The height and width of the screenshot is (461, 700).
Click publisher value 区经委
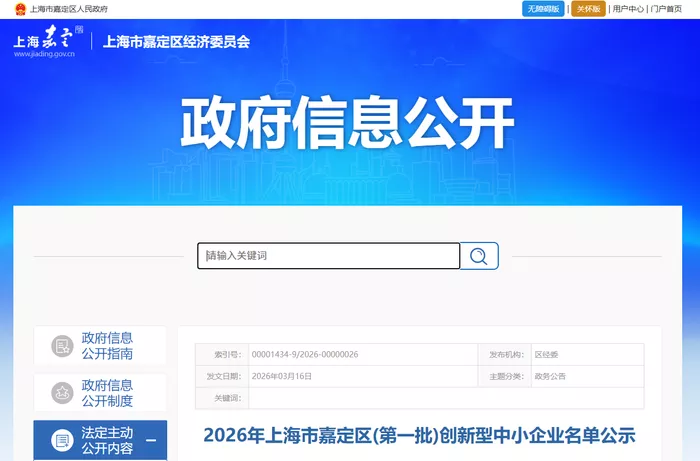coord(546,355)
